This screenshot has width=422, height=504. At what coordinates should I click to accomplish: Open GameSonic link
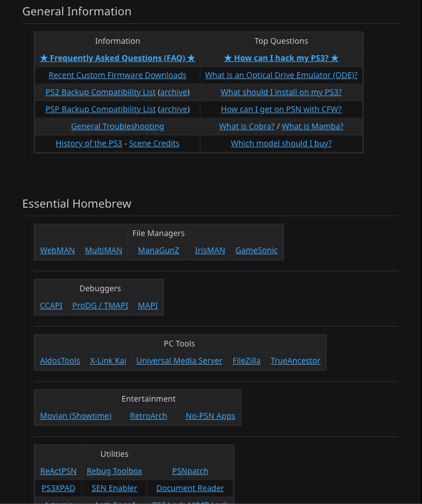[x=256, y=250]
